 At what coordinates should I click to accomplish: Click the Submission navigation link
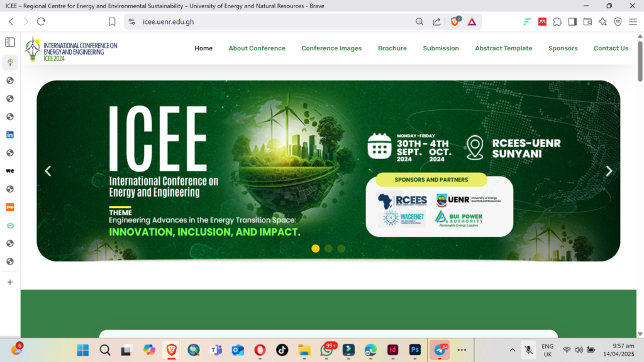pyautogui.click(x=441, y=48)
